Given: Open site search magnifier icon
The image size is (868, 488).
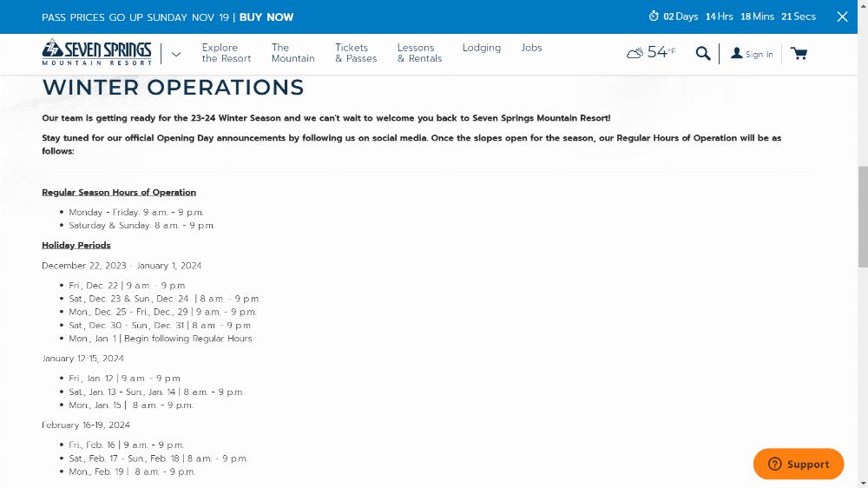Looking at the screenshot, I should 703,54.
